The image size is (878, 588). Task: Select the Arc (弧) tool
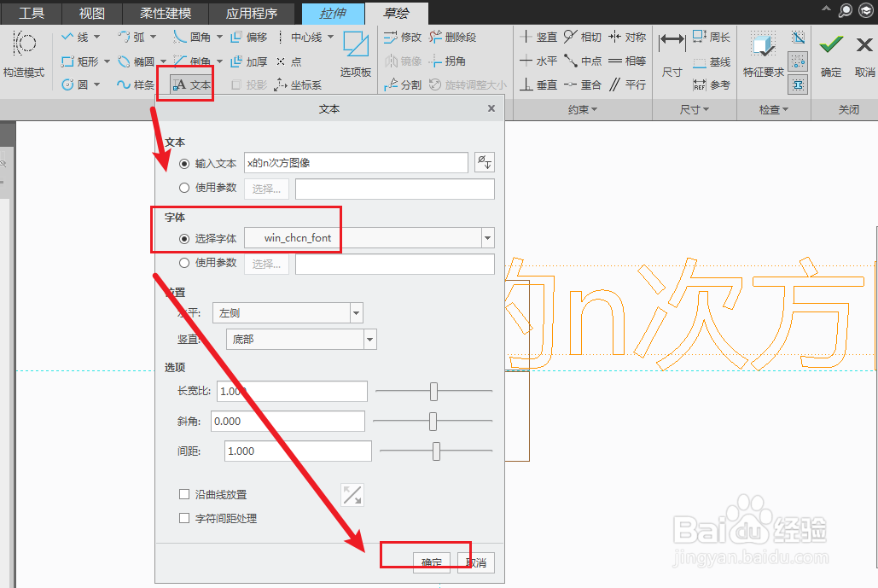131,37
